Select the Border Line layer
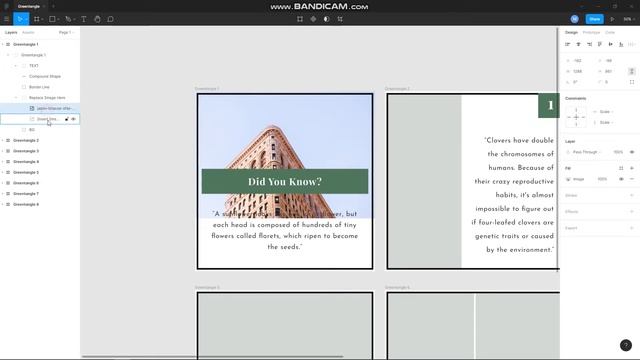The width and height of the screenshot is (640, 360). point(39,87)
